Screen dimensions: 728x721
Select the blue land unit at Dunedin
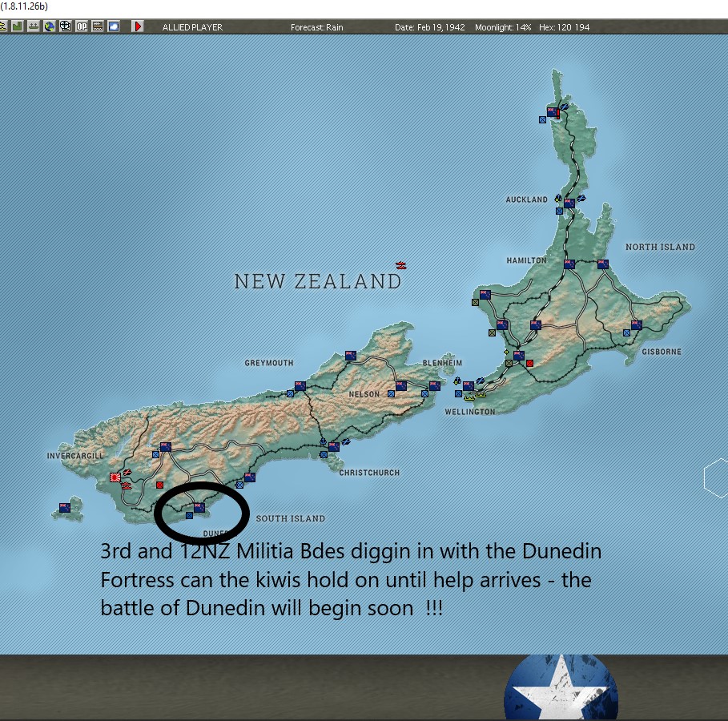(x=189, y=516)
